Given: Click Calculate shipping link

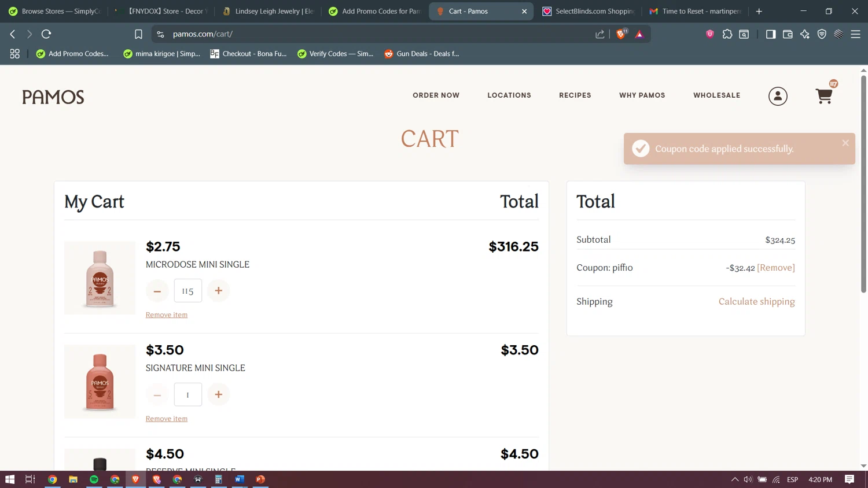Looking at the screenshot, I should (756, 301).
